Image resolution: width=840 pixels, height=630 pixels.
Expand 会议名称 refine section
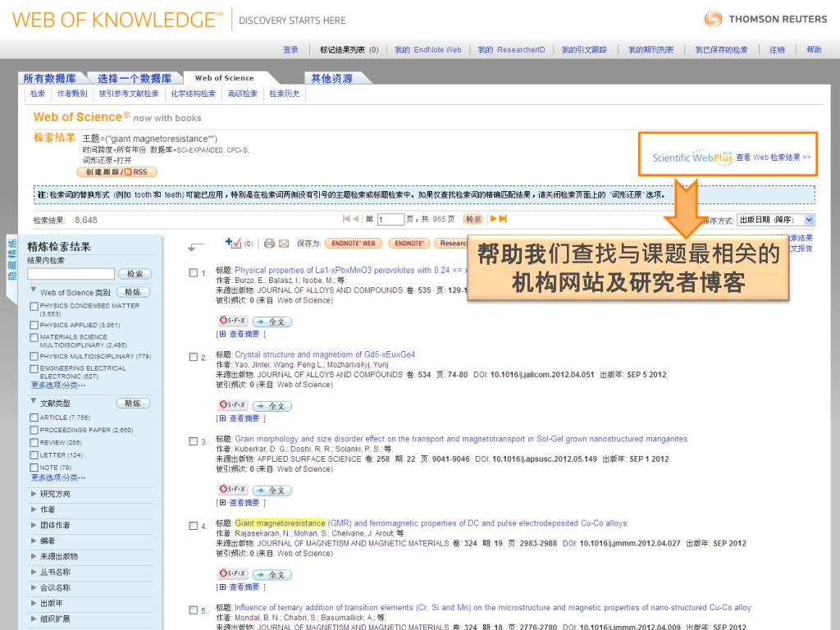[34, 587]
